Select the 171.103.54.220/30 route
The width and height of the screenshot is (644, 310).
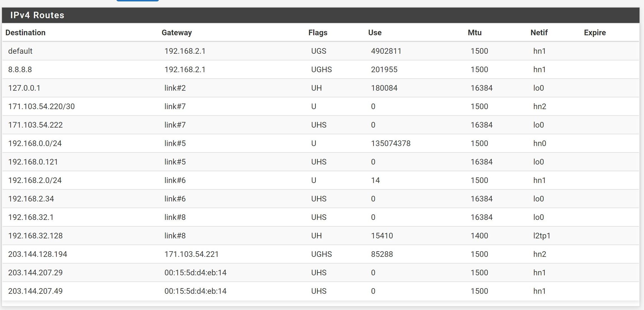(x=41, y=107)
